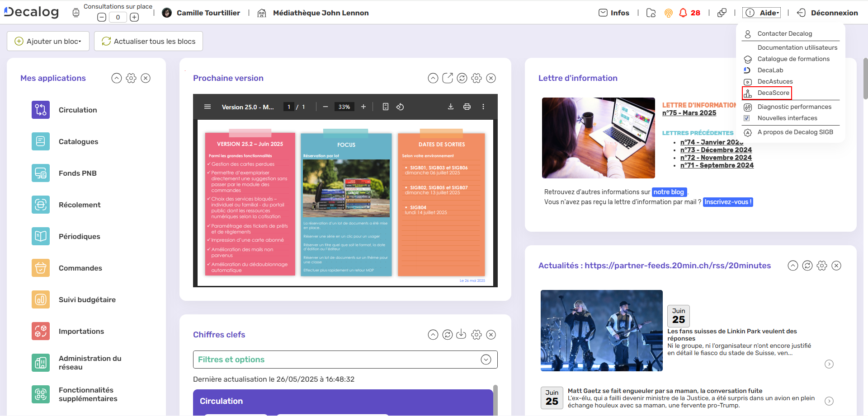The image size is (868, 416).
Task: Click the notifications bell icon
Action: click(x=683, y=13)
